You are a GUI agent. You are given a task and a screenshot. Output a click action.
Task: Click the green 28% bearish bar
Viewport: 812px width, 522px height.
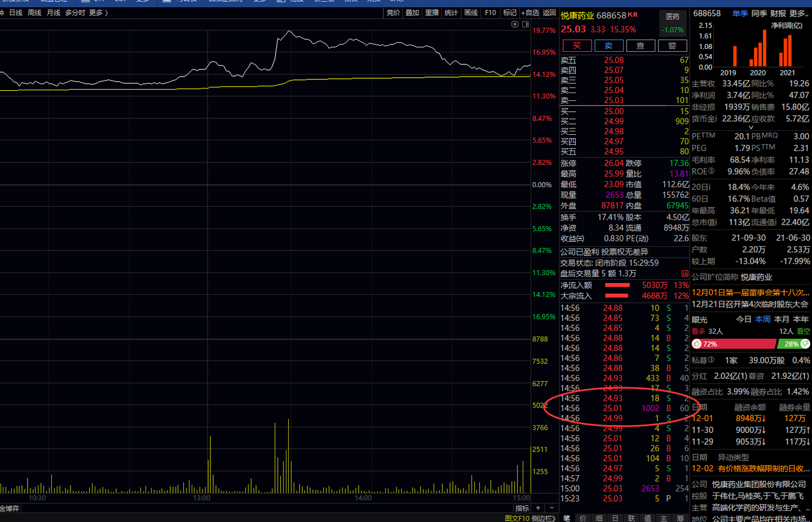[x=794, y=344]
